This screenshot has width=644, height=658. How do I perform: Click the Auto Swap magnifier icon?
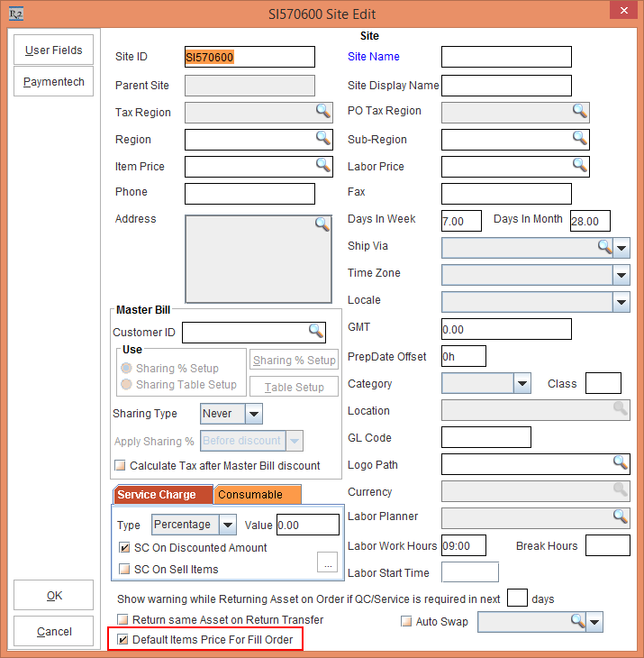(577, 620)
